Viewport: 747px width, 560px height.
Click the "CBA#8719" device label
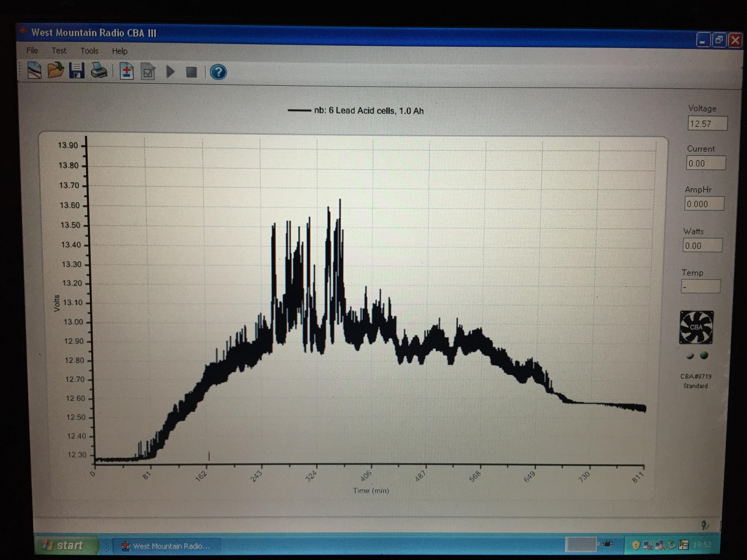coord(696,376)
